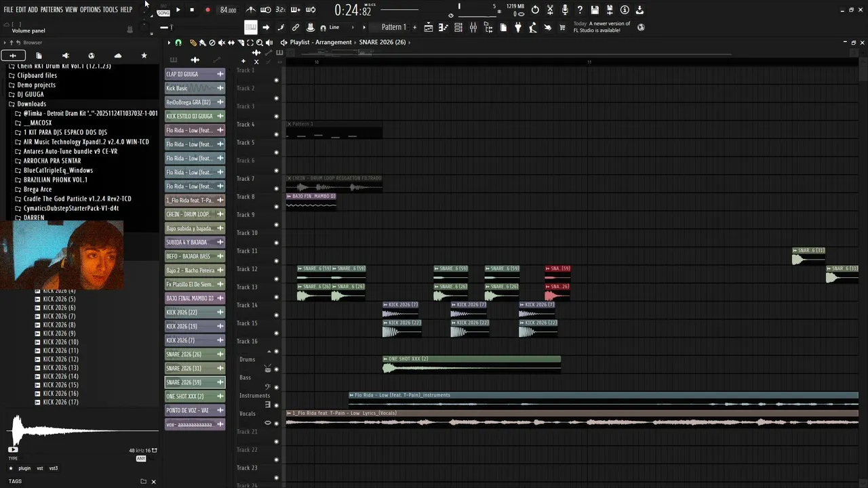Viewport: 868px width, 488px height.
Task: Open the Mixer window icon
Action: tap(473, 27)
